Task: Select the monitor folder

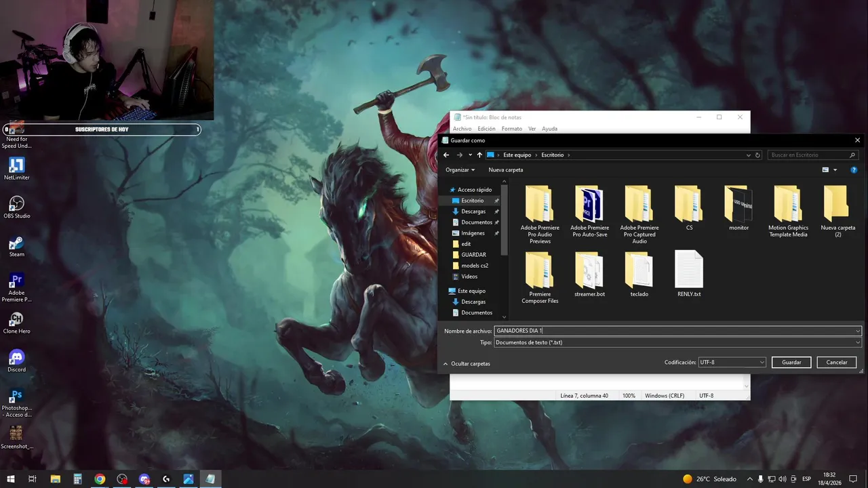Action: (739, 209)
